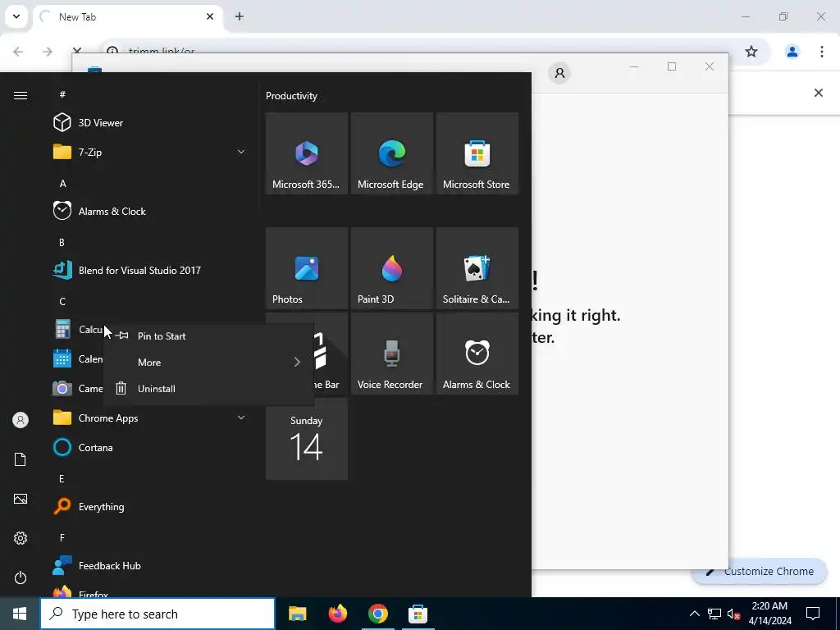Open 3D Viewer from the app list
Image resolution: width=840 pixels, height=630 pixels.
click(150, 123)
